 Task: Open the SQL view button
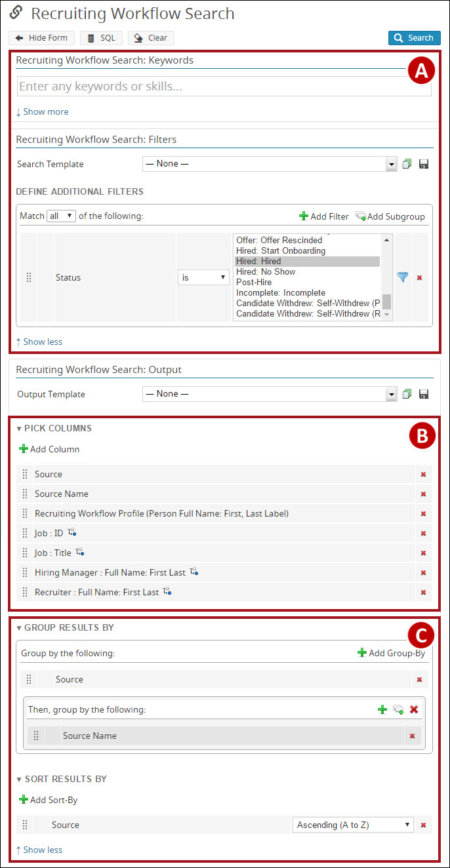pos(101,38)
